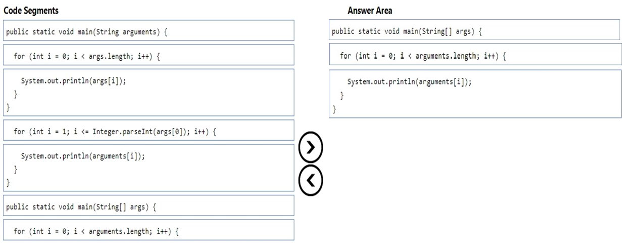Click the left arrow remove-from-answer button
Image resolution: width=644 pixels, height=249 pixels.
(311, 180)
